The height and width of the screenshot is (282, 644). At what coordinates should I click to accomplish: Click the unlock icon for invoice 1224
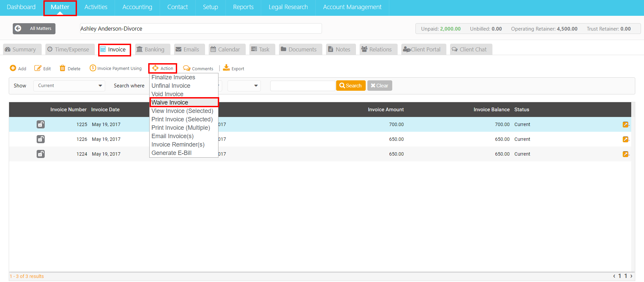click(x=41, y=154)
